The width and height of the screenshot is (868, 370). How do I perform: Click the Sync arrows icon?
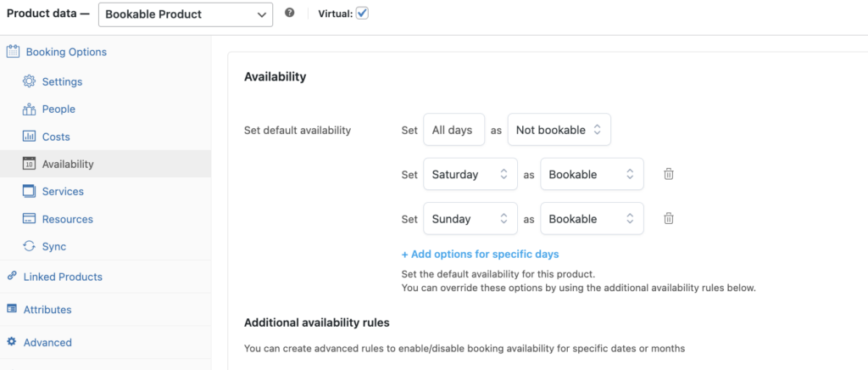point(29,247)
